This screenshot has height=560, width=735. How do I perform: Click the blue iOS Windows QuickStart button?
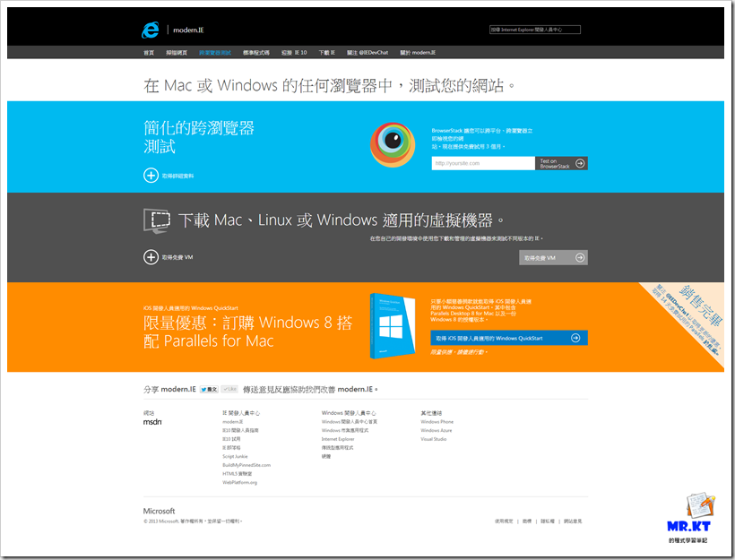click(x=509, y=338)
